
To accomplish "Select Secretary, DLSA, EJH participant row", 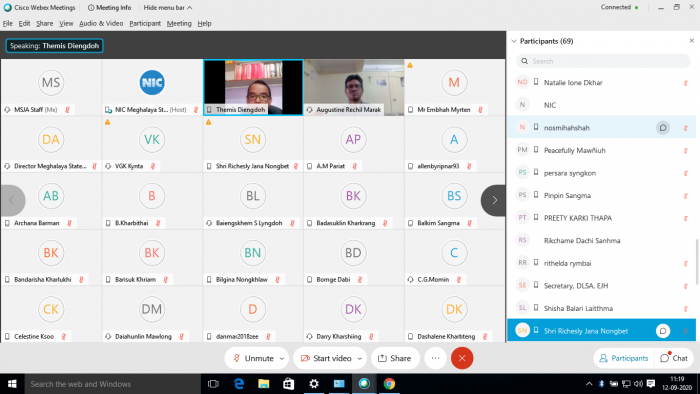I will coord(601,286).
